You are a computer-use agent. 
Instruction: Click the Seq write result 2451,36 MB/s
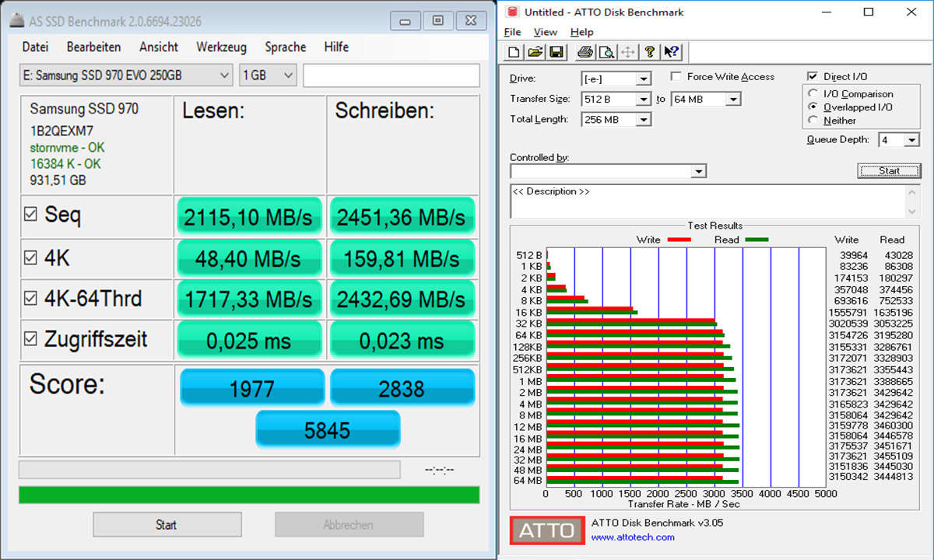click(x=402, y=217)
